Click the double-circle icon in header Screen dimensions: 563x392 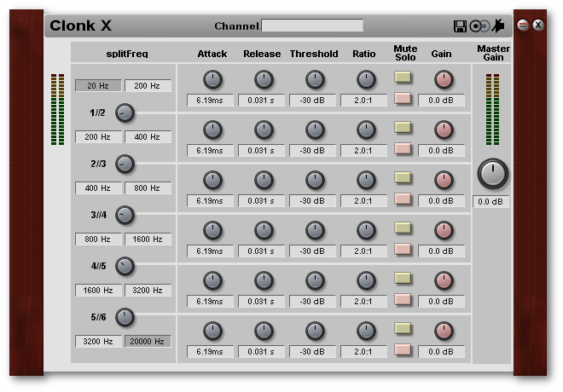pos(478,26)
